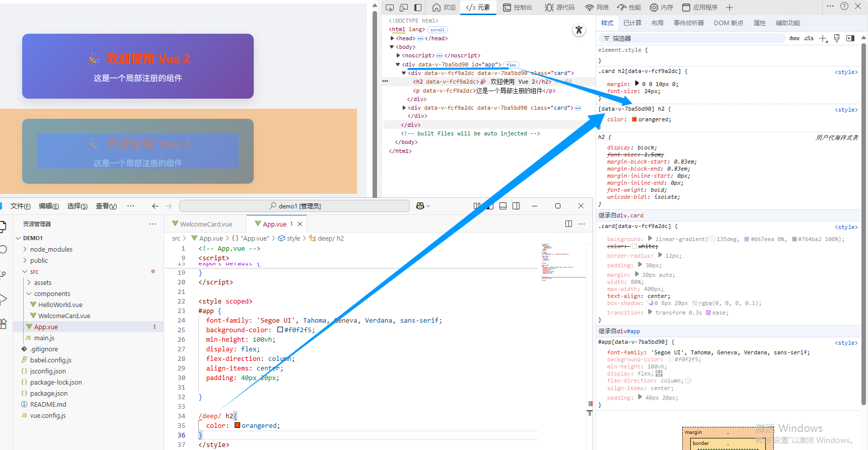
Task: Collapse the div#app node
Action: [x=398, y=64]
